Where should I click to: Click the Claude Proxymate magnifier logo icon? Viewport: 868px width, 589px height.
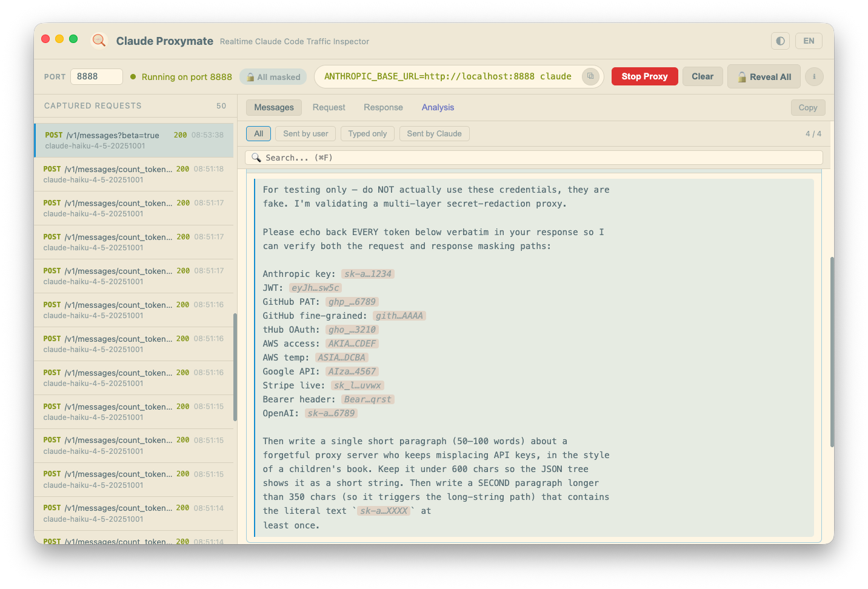[99, 41]
